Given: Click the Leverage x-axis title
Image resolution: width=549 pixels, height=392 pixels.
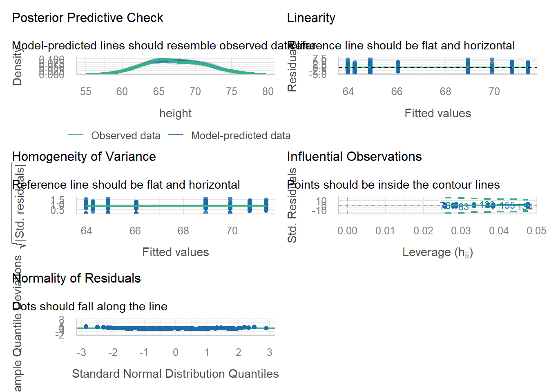Looking at the screenshot, I should point(437,252).
